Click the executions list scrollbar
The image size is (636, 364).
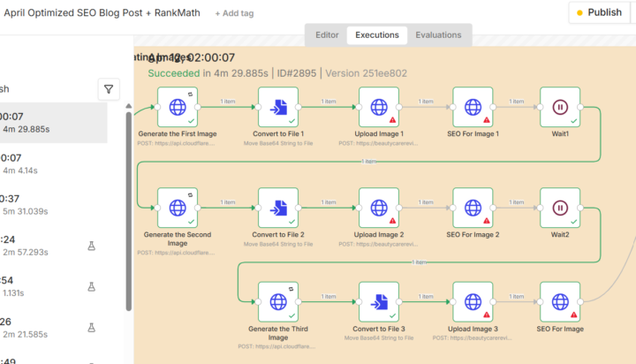tap(129, 211)
